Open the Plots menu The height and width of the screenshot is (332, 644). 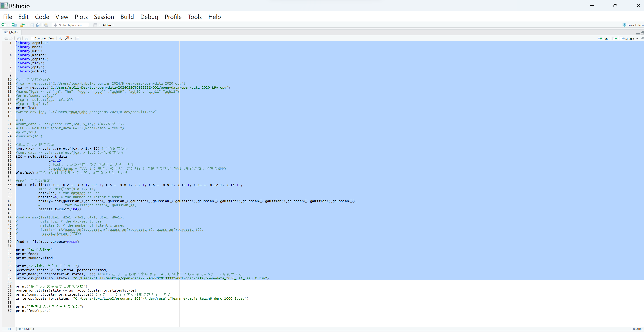pos(81,17)
